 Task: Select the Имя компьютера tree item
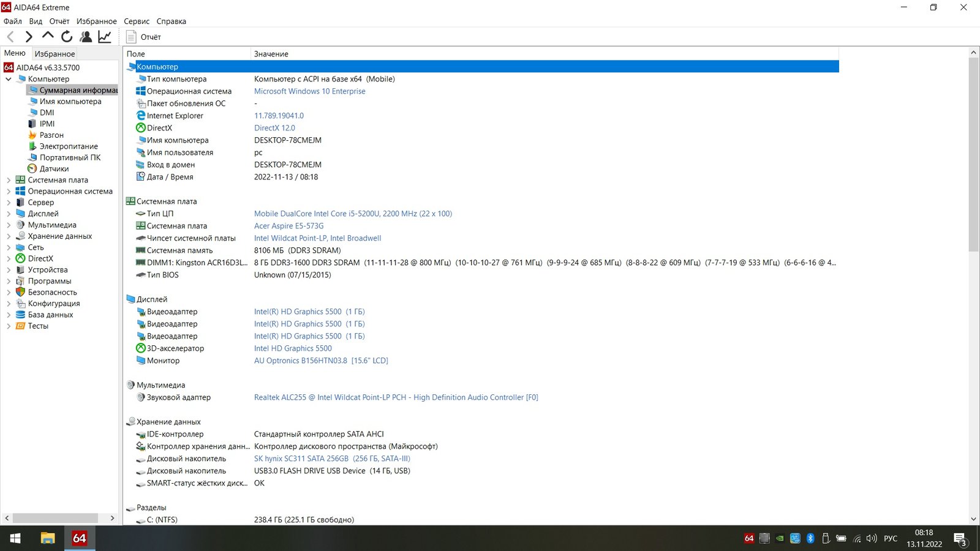click(70, 102)
